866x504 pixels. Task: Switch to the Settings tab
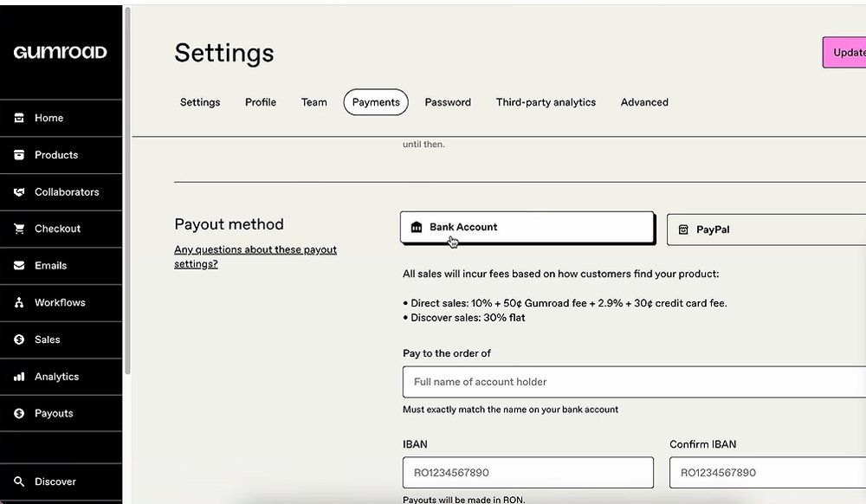click(x=200, y=102)
